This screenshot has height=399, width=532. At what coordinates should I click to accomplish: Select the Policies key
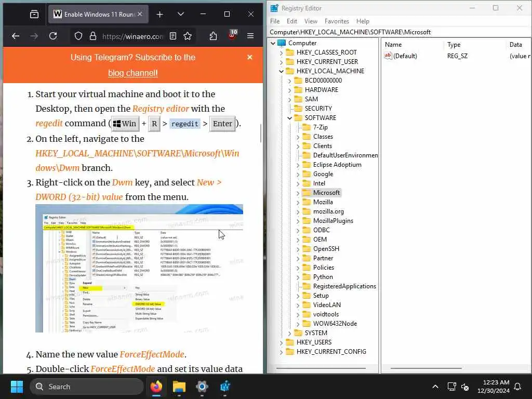[x=323, y=268]
